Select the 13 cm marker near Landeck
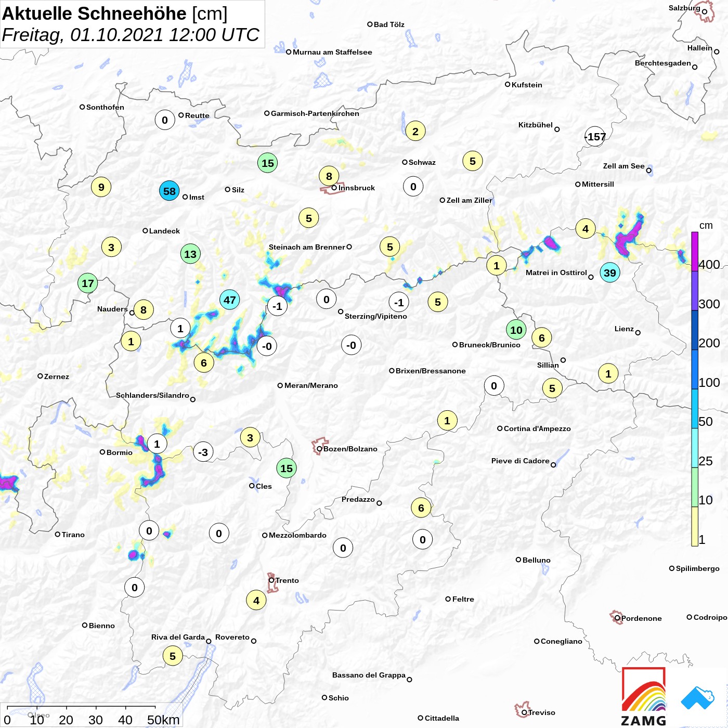The height and width of the screenshot is (728, 728). point(191,254)
